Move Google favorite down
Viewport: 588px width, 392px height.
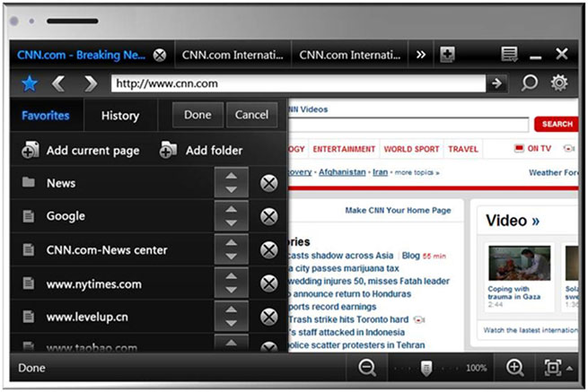pos(232,223)
